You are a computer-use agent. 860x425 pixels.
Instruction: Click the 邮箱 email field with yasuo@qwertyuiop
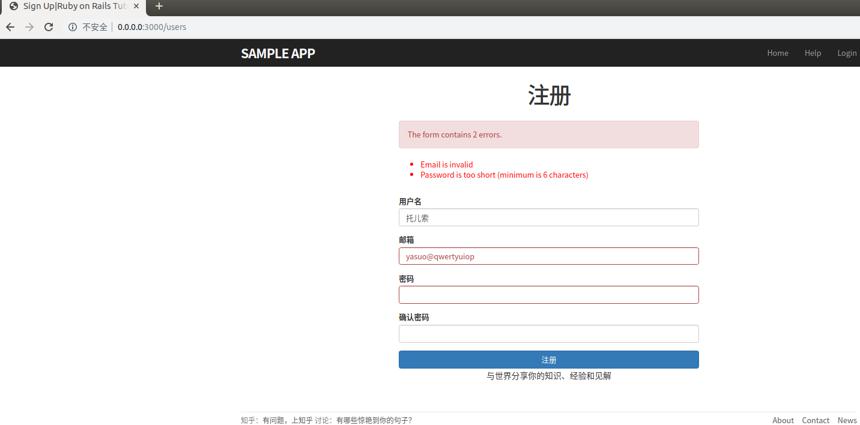548,256
